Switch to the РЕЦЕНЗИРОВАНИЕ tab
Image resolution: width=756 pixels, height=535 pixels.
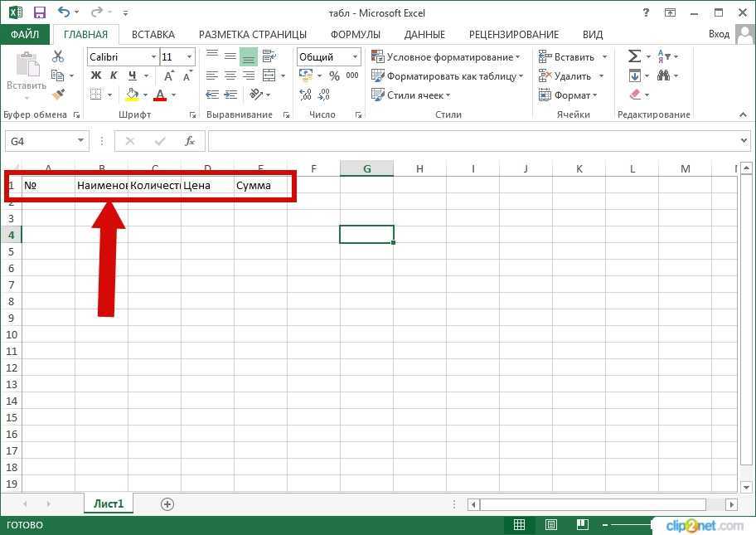click(514, 34)
